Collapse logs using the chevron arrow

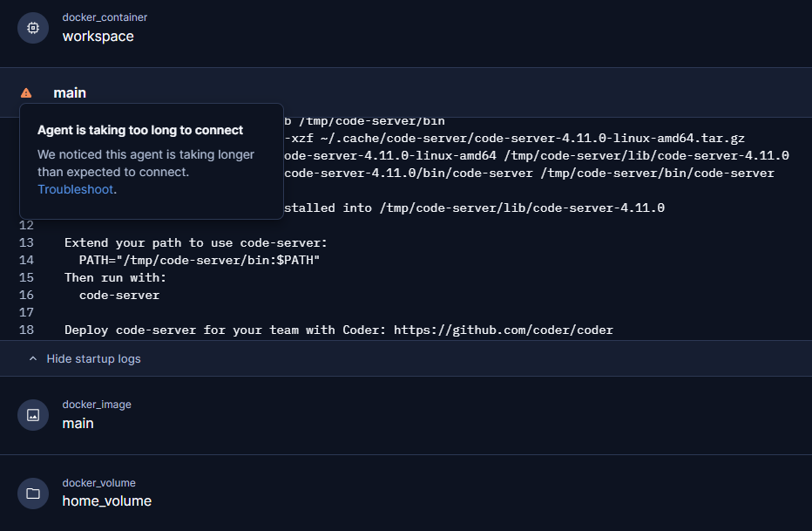(33, 358)
